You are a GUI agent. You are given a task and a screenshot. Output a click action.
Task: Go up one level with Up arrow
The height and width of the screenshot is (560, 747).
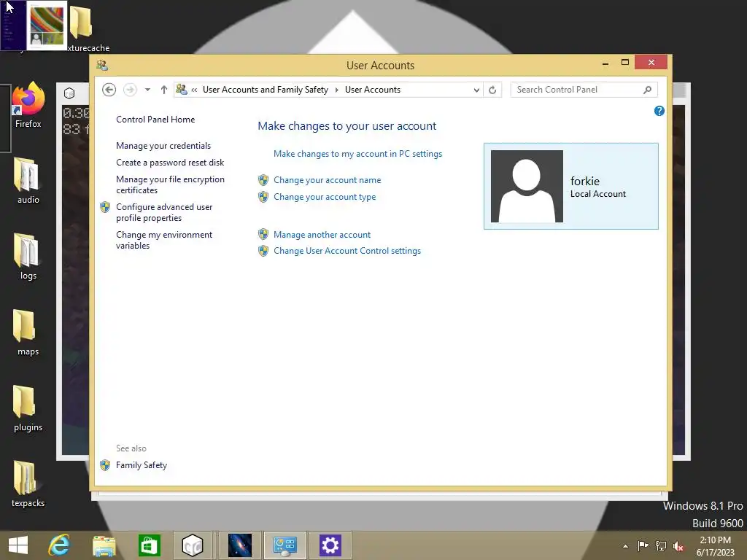[164, 90]
